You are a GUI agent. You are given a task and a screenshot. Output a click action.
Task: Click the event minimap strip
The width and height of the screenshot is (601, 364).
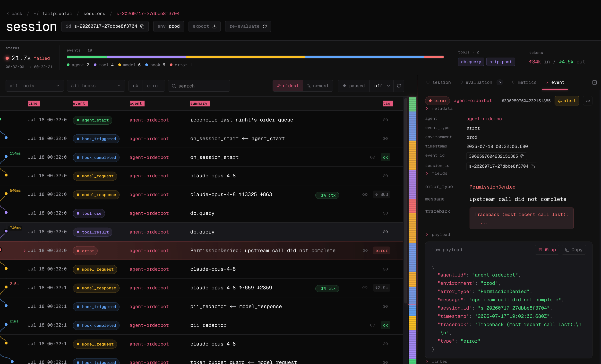(x=412, y=230)
